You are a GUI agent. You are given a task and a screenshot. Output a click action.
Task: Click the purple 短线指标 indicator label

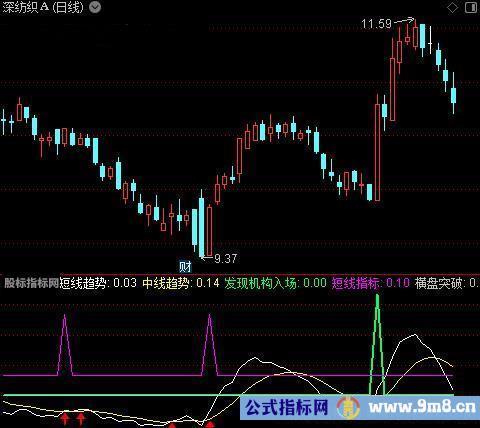pos(356,283)
